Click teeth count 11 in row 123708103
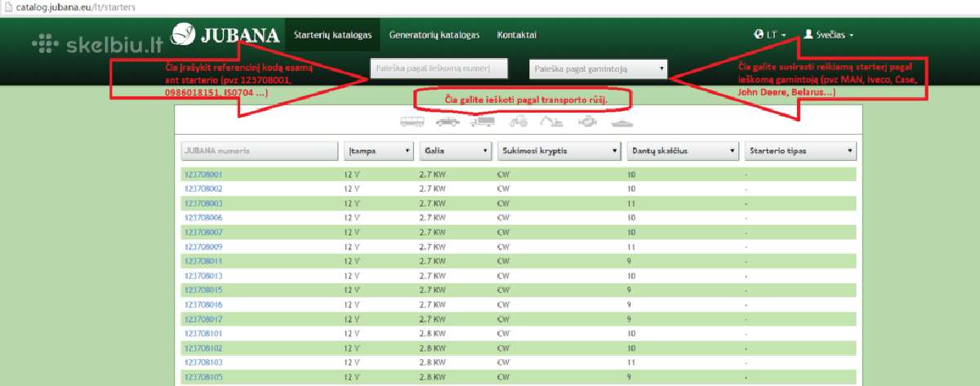Image resolution: width=980 pixels, height=386 pixels. [x=631, y=362]
